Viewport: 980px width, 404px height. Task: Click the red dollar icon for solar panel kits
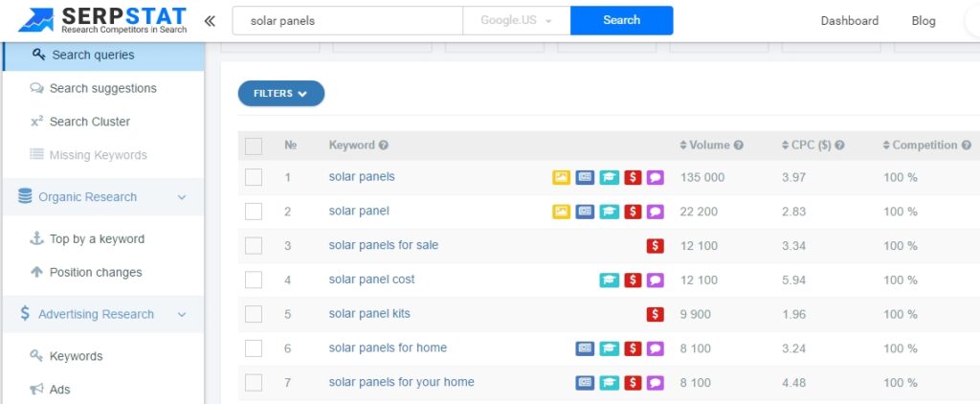pyautogui.click(x=655, y=314)
